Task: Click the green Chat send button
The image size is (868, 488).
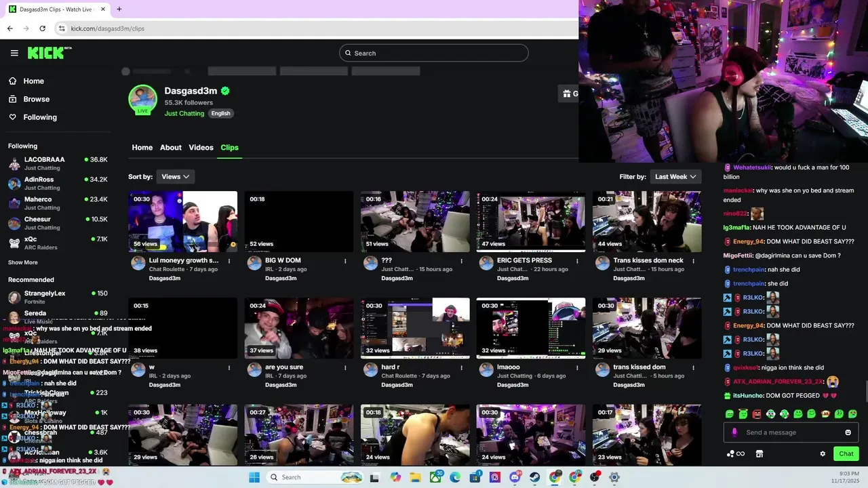Action: coord(846,454)
